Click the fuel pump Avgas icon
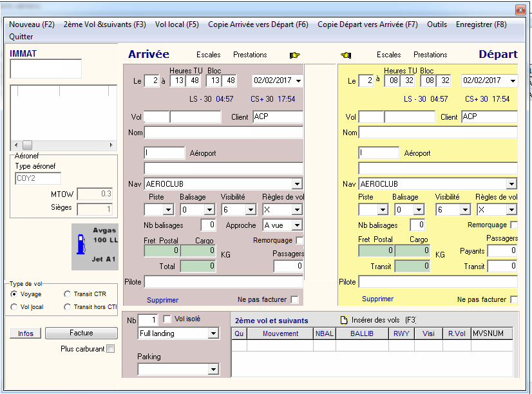This screenshot has height=394, width=532. pos(81,245)
